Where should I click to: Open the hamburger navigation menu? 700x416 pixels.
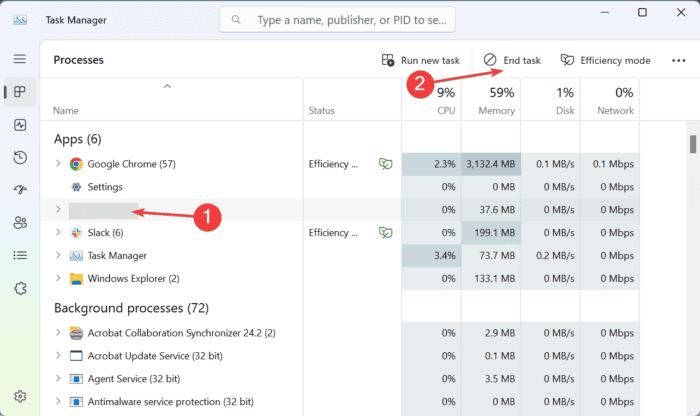click(x=20, y=60)
